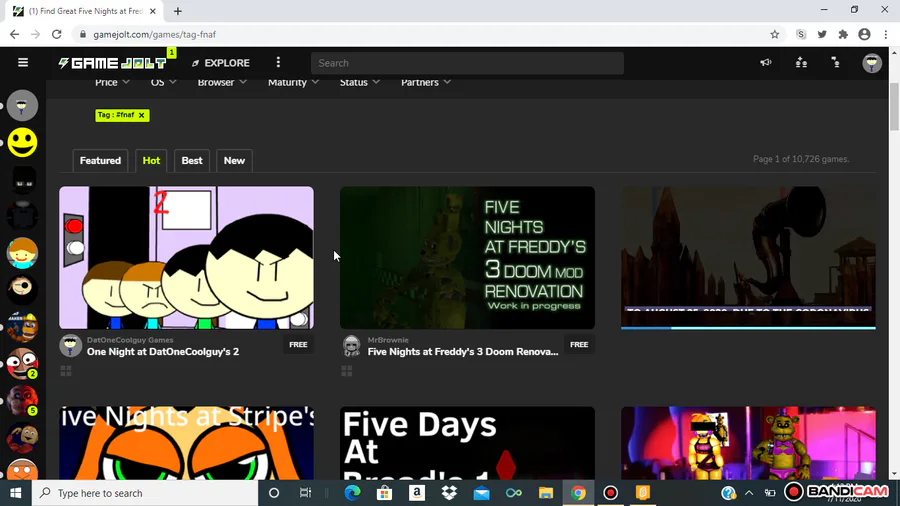
Task: Expand the Status filter dropdown
Action: [359, 83]
